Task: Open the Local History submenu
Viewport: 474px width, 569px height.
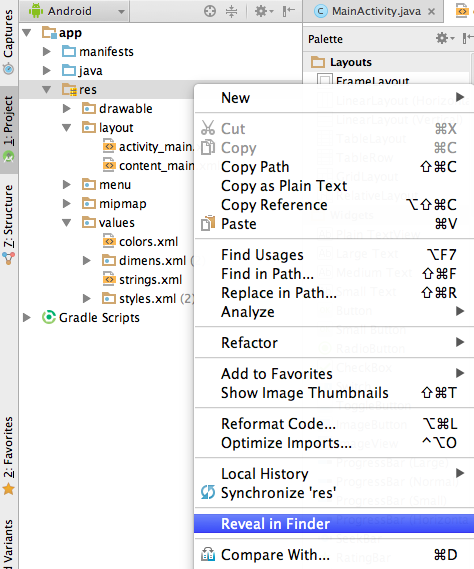Action: tap(334, 474)
